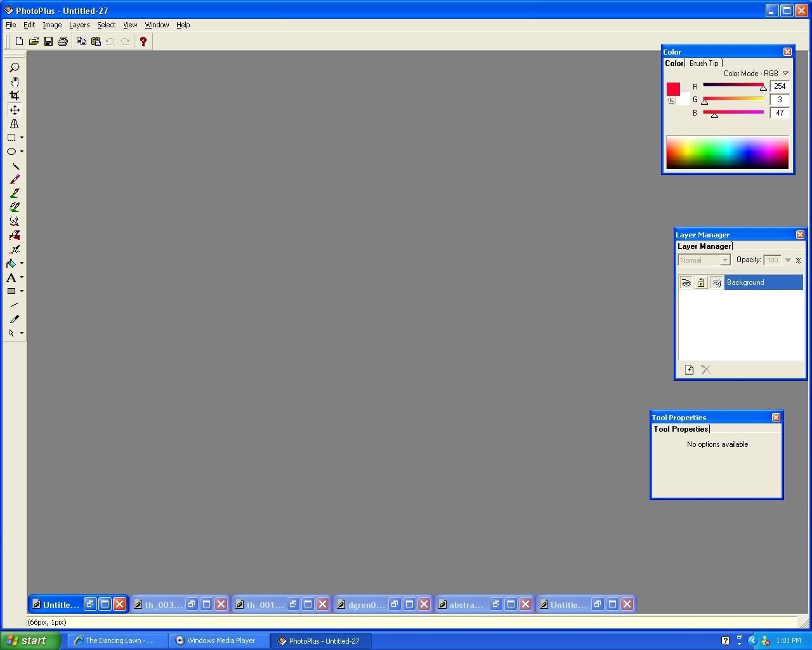
Task: Toggle Background layer visibility eye
Action: tap(686, 283)
